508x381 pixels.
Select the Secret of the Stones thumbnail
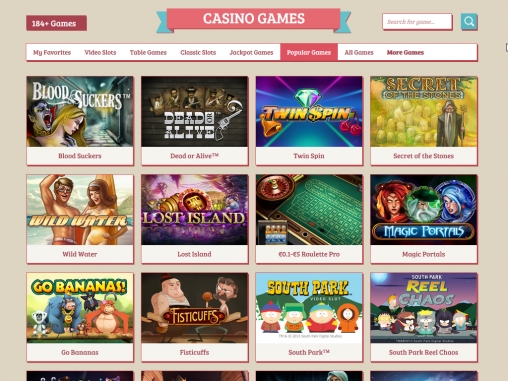point(424,111)
